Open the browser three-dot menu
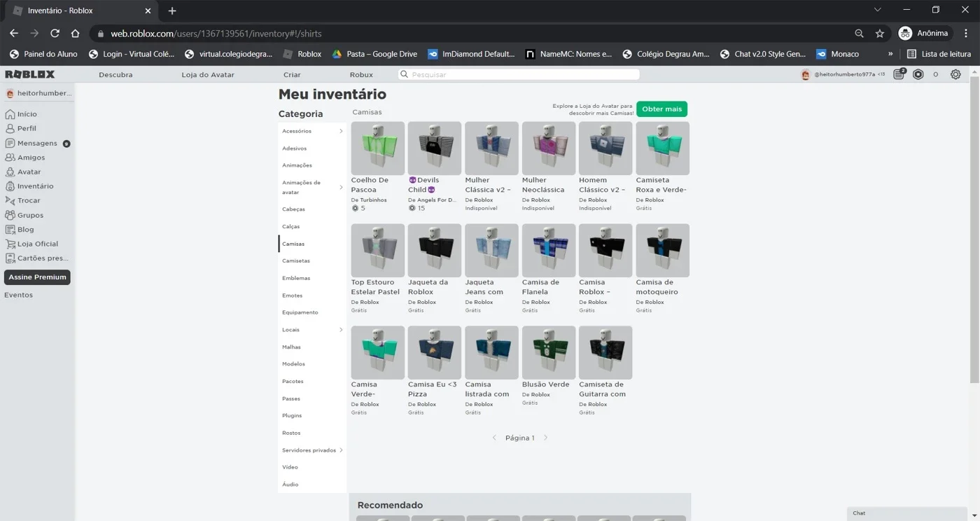The image size is (980, 521). (x=967, y=34)
